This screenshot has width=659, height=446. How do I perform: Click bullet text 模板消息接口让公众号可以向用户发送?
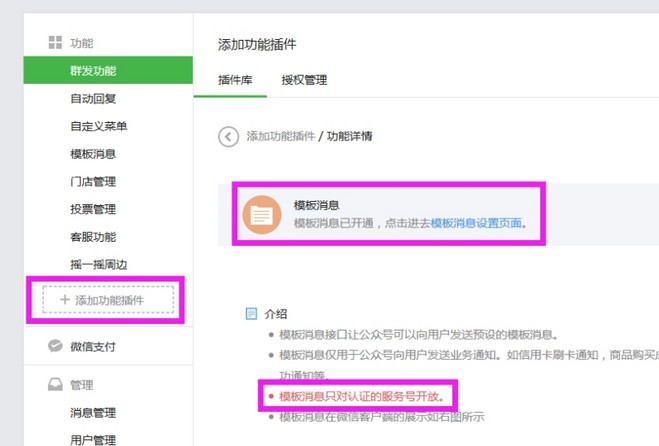pos(419,335)
